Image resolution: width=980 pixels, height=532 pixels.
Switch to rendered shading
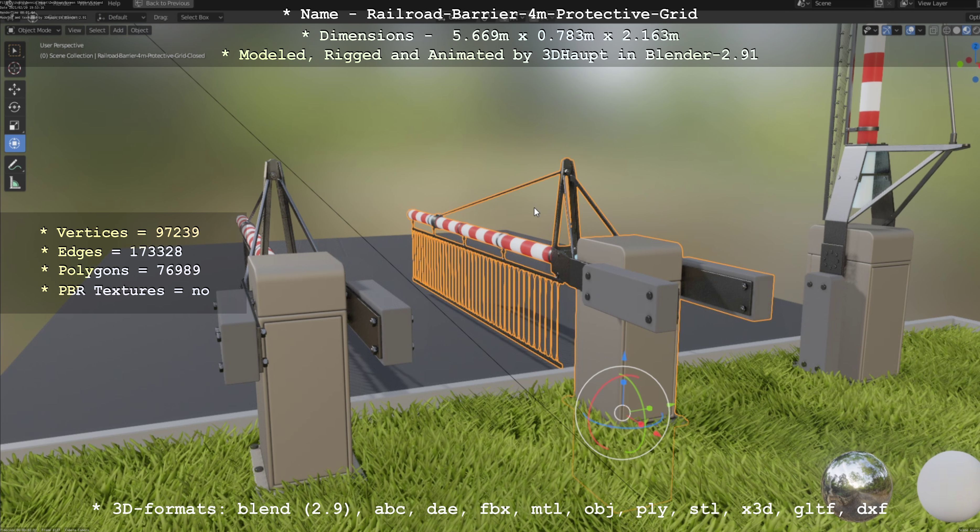point(976,30)
